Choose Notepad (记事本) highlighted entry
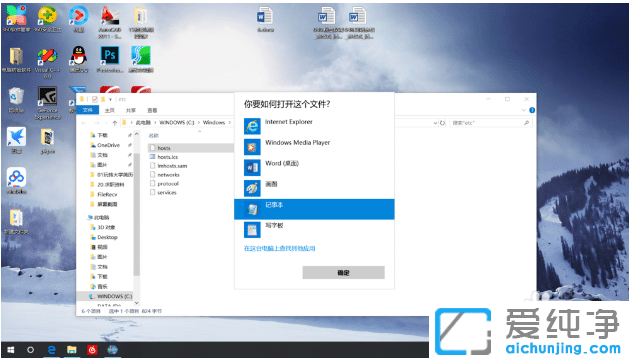The width and height of the screenshot is (629, 361). pyautogui.click(x=314, y=209)
